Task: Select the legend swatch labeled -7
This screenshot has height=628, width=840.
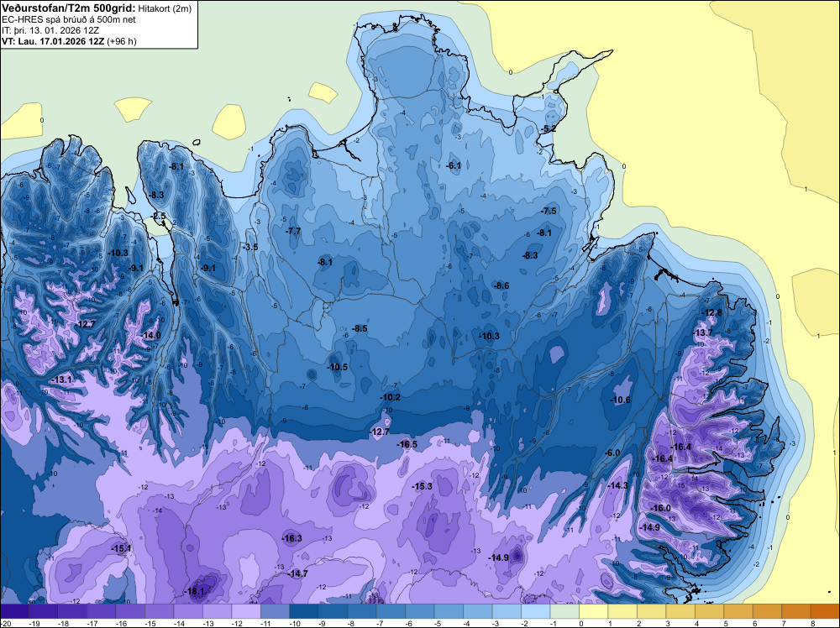Action: tap(391, 611)
